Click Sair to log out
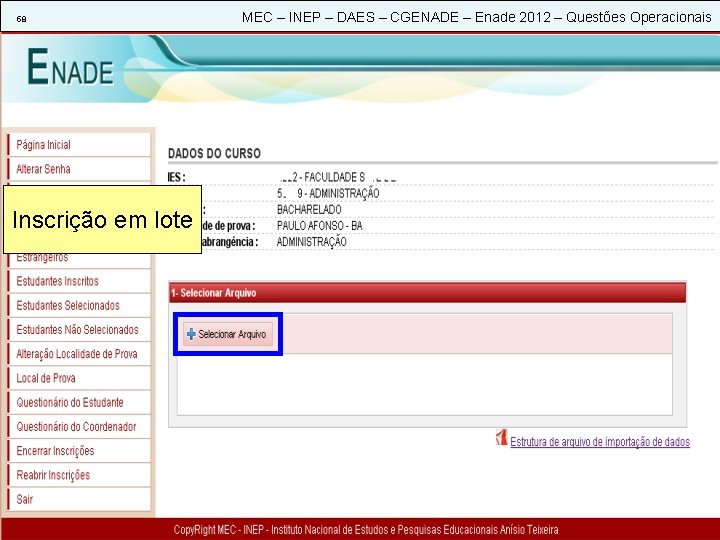Image resolution: width=720 pixels, height=540 pixels. [79, 499]
